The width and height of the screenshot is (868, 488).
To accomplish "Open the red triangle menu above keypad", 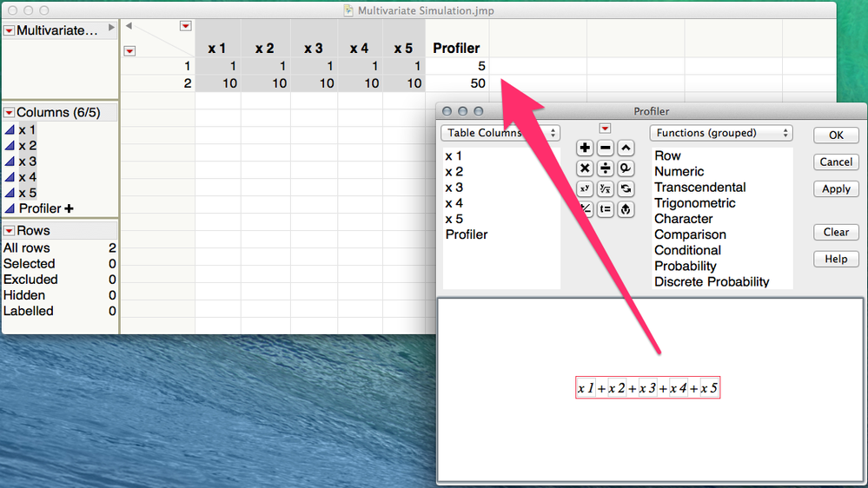I will [605, 129].
